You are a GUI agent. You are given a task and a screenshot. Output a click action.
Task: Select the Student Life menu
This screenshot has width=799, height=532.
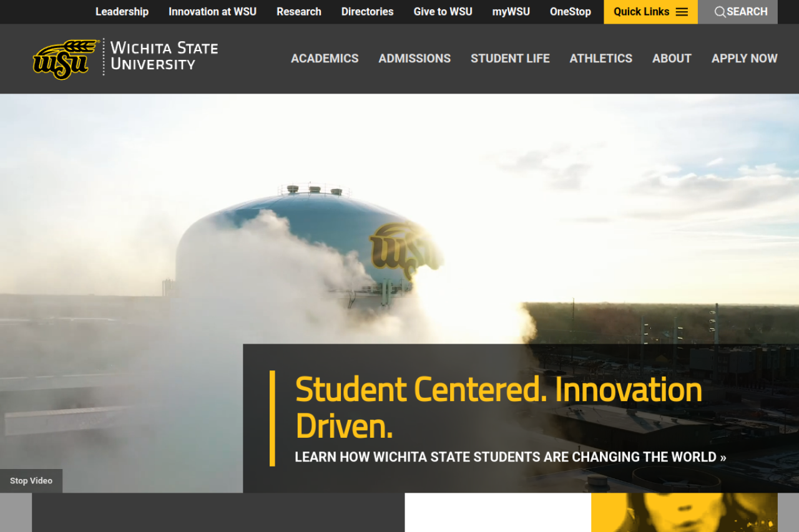[x=510, y=59]
